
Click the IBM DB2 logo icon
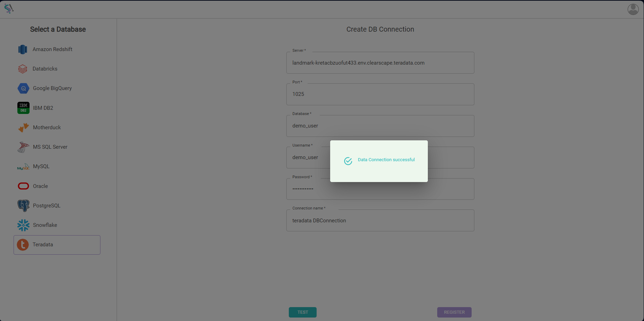click(23, 108)
